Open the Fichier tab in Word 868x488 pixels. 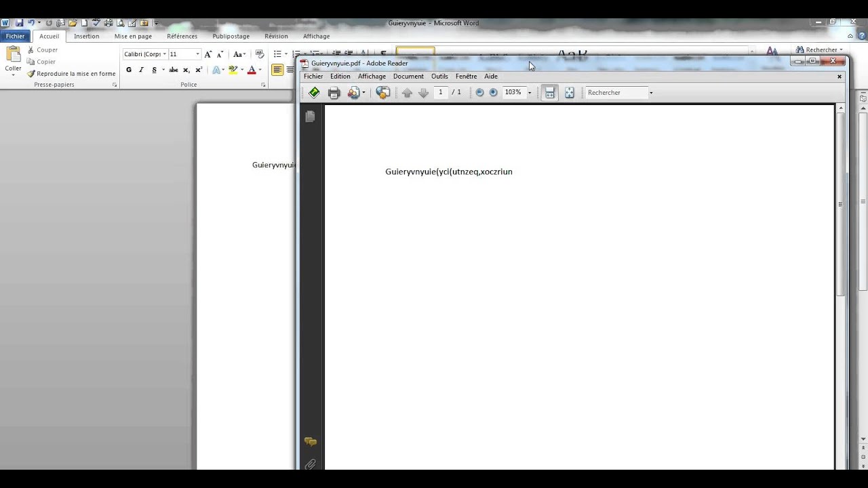[15, 36]
